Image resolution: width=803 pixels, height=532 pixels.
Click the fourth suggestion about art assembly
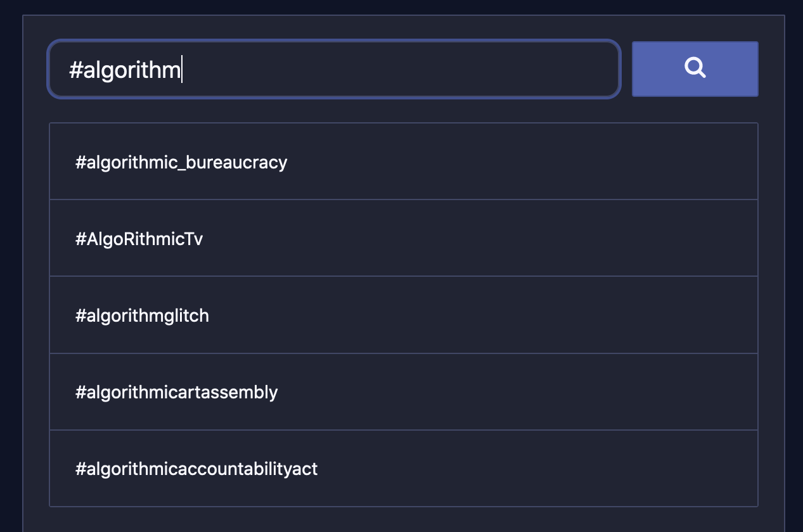[x=404, y=391]
